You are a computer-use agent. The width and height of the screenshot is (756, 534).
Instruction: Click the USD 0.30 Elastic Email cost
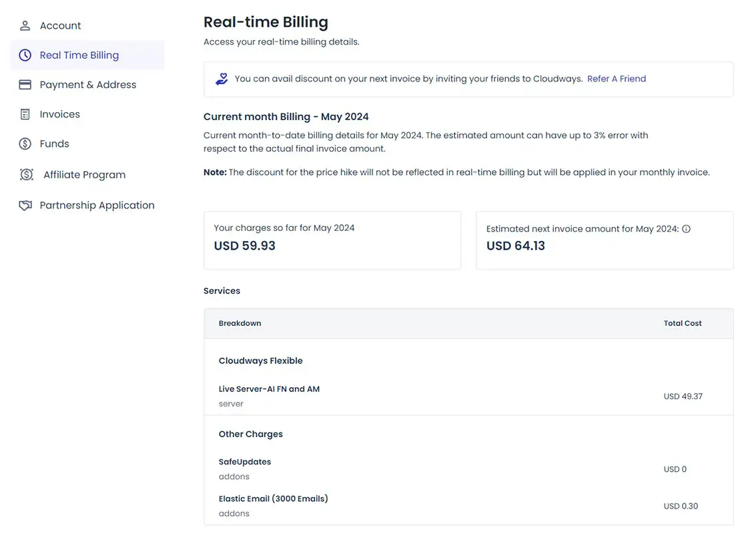[681, 506]
